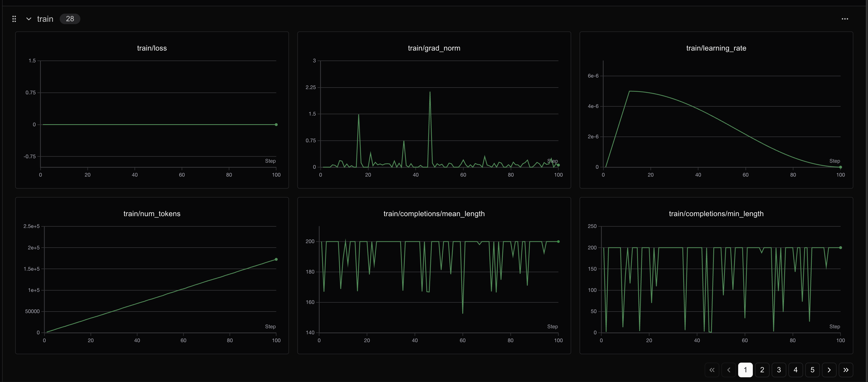Switch to page 3 of panels
This screenshot has width=868, height=382.
[x=779, y=370]
